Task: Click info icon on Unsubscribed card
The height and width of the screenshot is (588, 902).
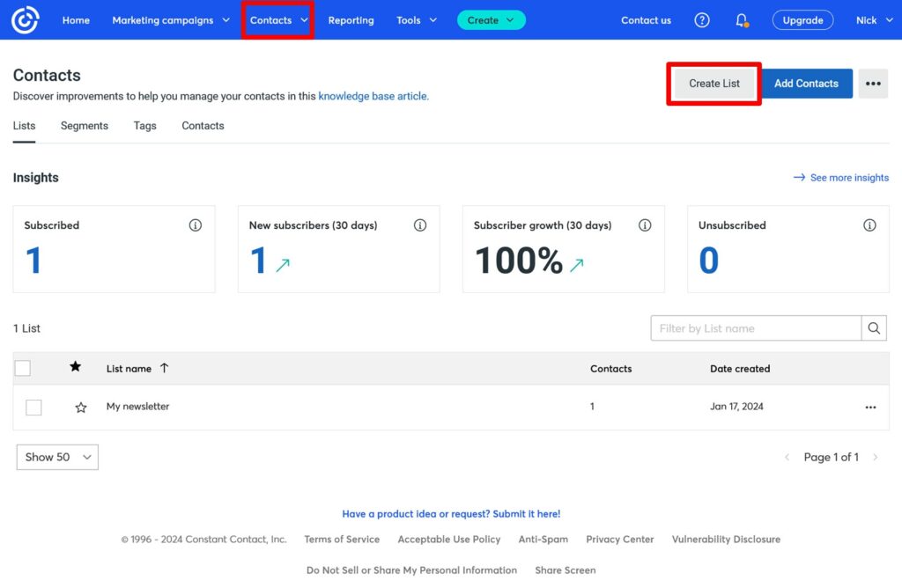Action: tap(869, 225)
